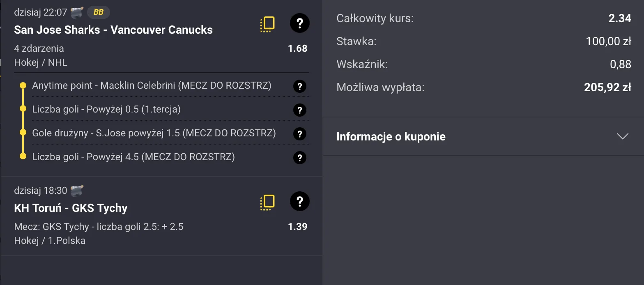Click the hockey icon next to dzisiaj 22:07

tap(77, 12)
